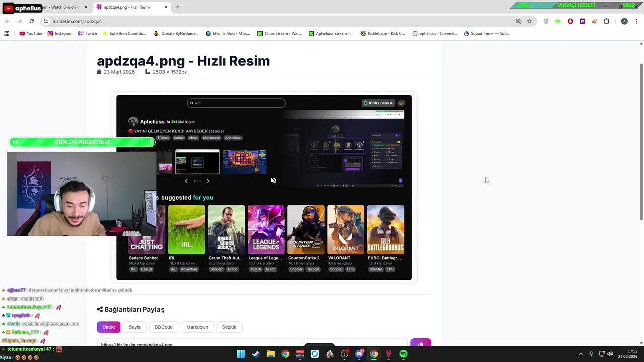This screenshot has height=362, width=644.
Task: Open the pink pin app in taskbar
Action: (x=388, y=354)
